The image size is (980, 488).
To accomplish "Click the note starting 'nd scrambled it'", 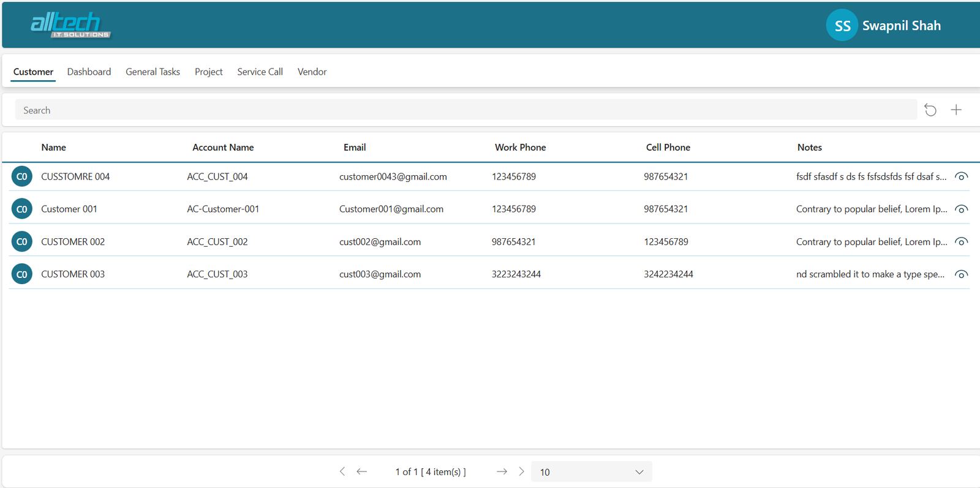I will tap(870, 274).
